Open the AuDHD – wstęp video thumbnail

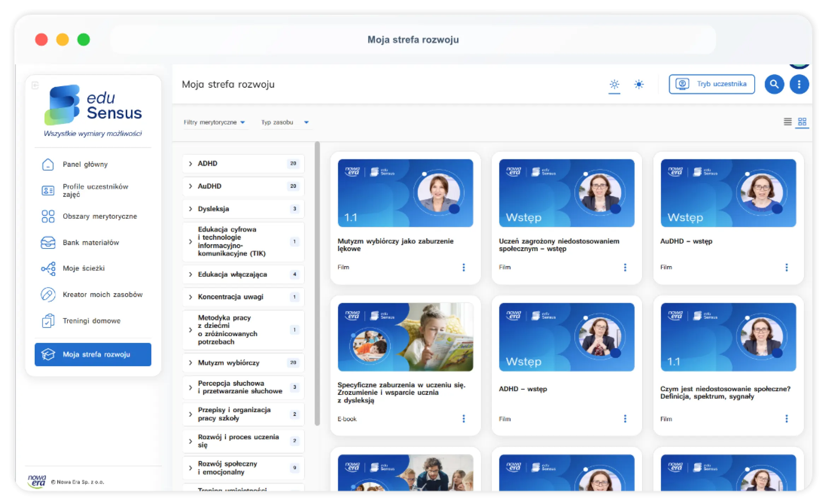728,193
